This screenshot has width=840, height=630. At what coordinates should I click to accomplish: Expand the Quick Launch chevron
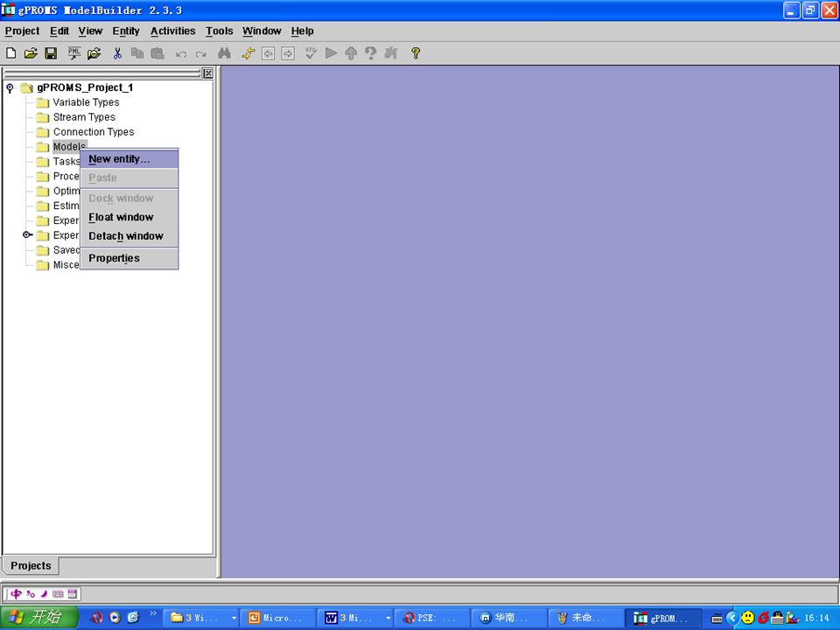[152, 612]
